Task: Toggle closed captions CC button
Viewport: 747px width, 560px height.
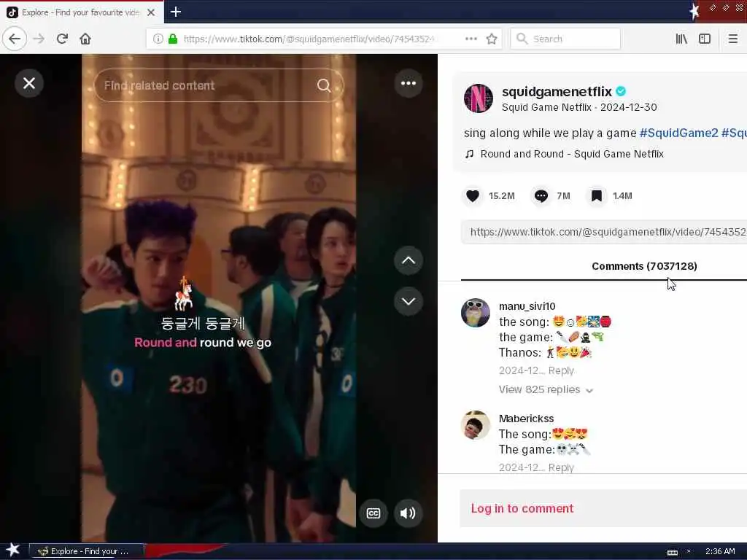Action: tap(373, 513)
